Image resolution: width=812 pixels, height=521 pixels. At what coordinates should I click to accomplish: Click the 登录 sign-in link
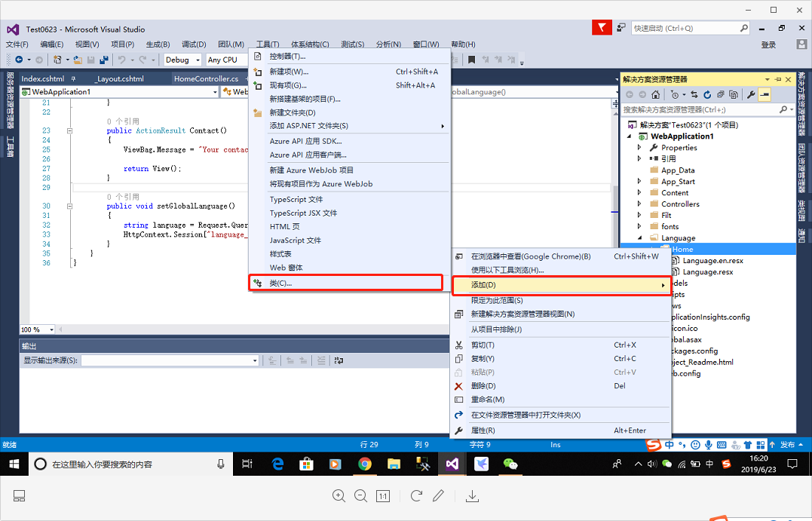(768, 45)
